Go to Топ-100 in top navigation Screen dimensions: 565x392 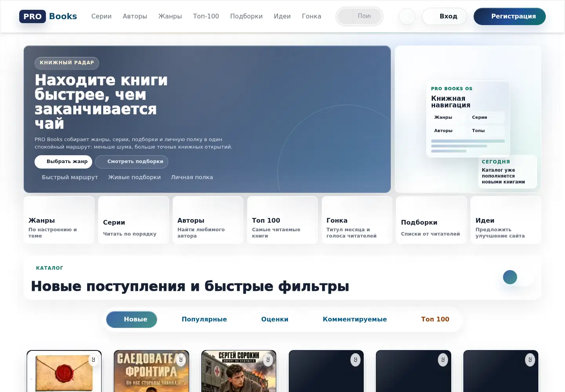point(206,16)
